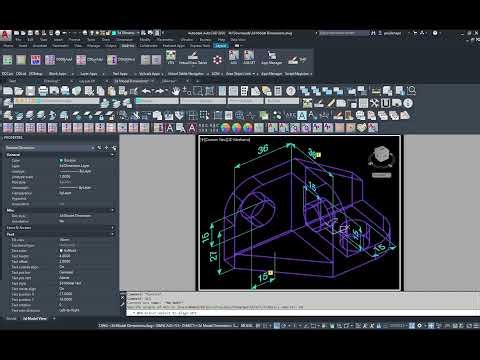The image size is (480, 360).
Task: Open the calculator toolbar icon
Action: [x=278, y=91]
